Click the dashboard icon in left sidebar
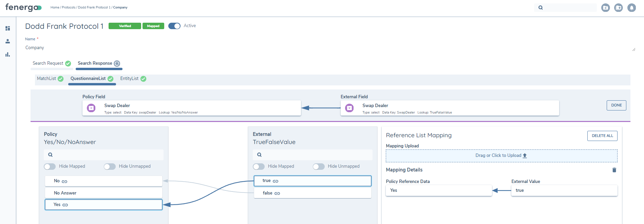This screenshot has width=644, height=224. 7,28
